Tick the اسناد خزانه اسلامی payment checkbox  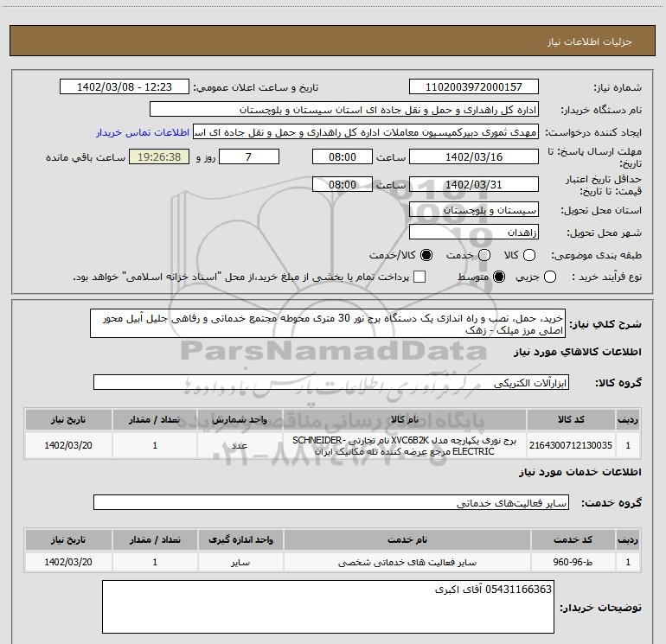click(x=419, y=277)
